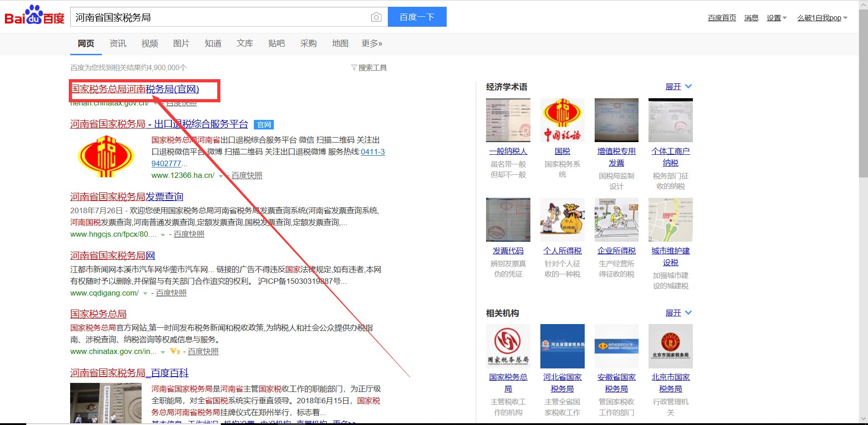Switch to the 视频 tab

coord(149,43)
